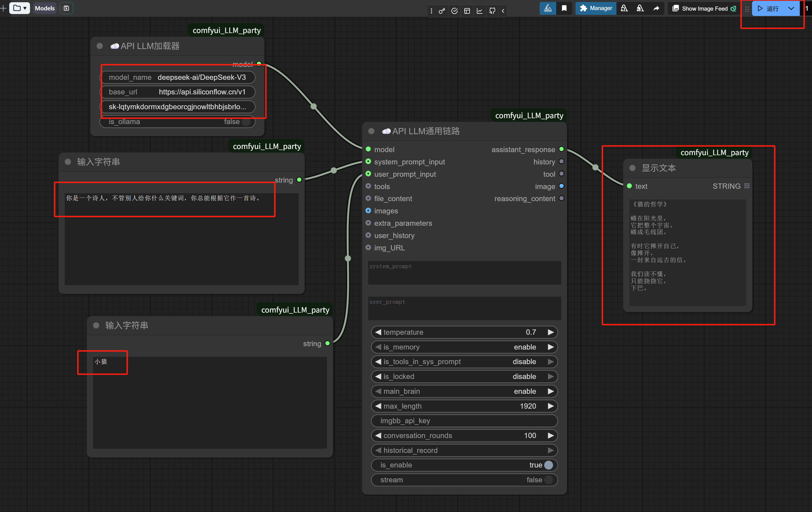Click the share arrow icon
Viewport: 812px width, 512px height.
[656, 8]
